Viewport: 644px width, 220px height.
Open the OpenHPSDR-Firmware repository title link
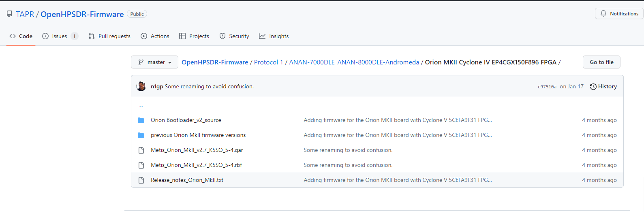click(82, 14)
